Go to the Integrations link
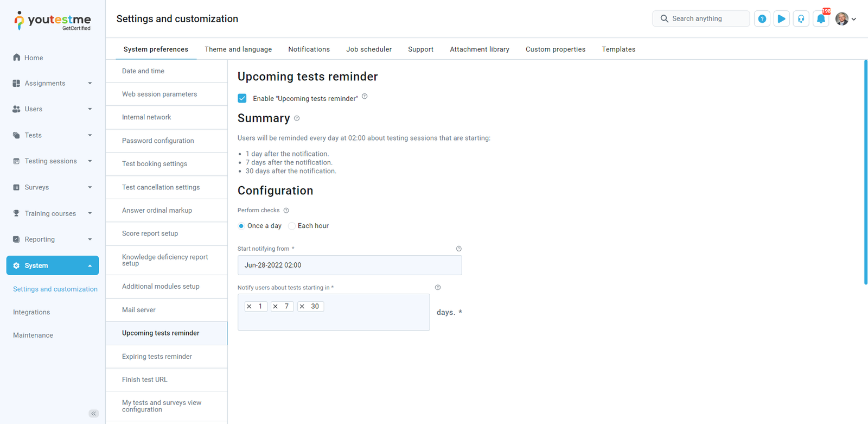Screen dimensions: 868x424 coord(31,312)
